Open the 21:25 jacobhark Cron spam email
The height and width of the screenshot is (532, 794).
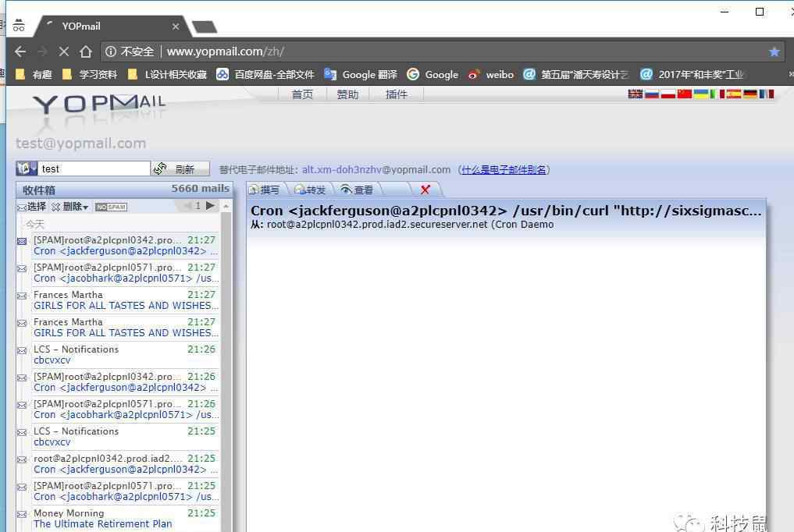pos(125,491)
